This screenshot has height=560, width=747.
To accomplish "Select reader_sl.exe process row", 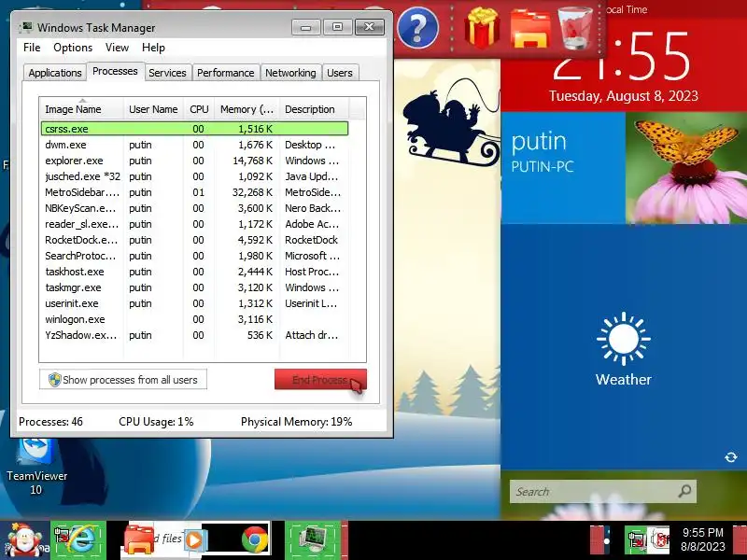I will pyautogui.click(x=194, y=224).
